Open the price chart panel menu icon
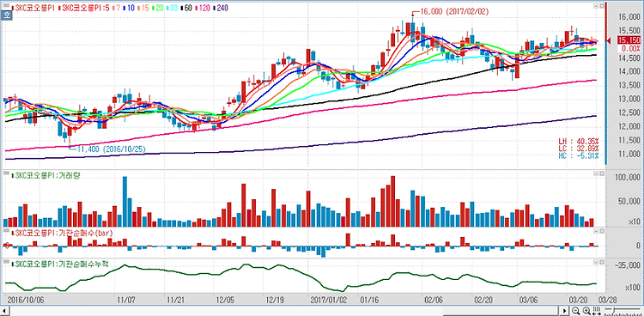 (6, 6)
